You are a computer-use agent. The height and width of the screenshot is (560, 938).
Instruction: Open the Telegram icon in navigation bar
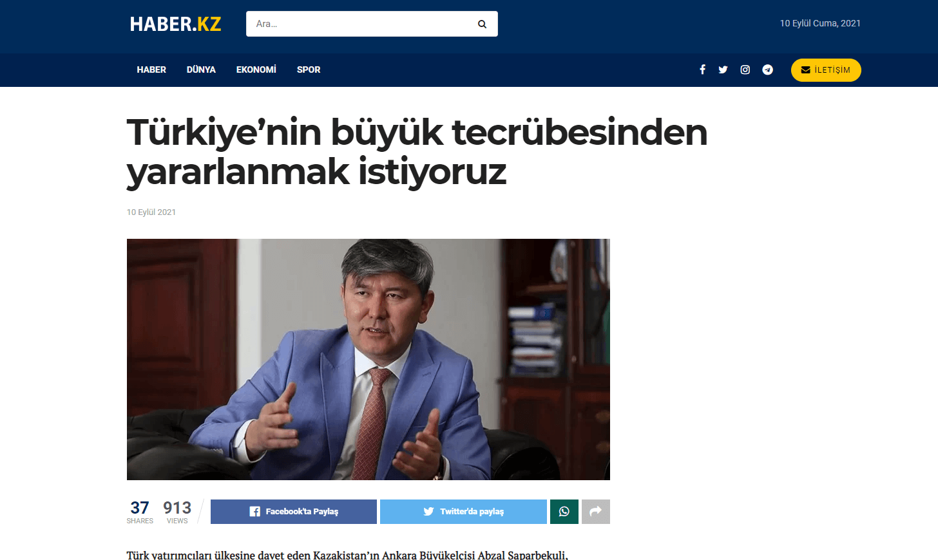[767, 70]
